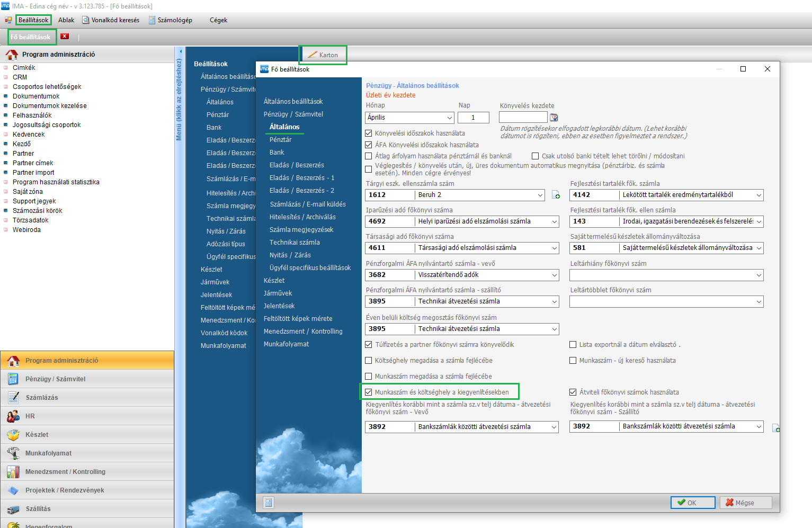The width and height of the screenshot is (812, 528).
Task: Open the Cégek menu
Action: (218, 20)
